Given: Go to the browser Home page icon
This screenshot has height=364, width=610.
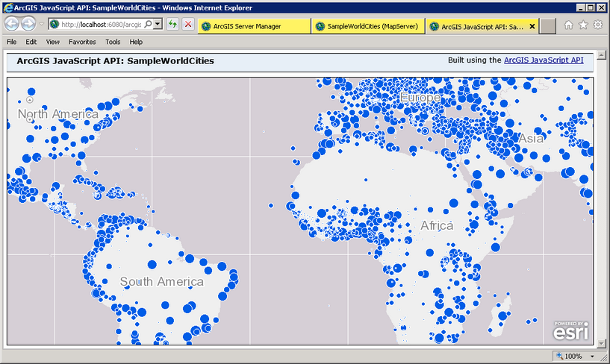Looking at the screenshot, I should 569,25.
